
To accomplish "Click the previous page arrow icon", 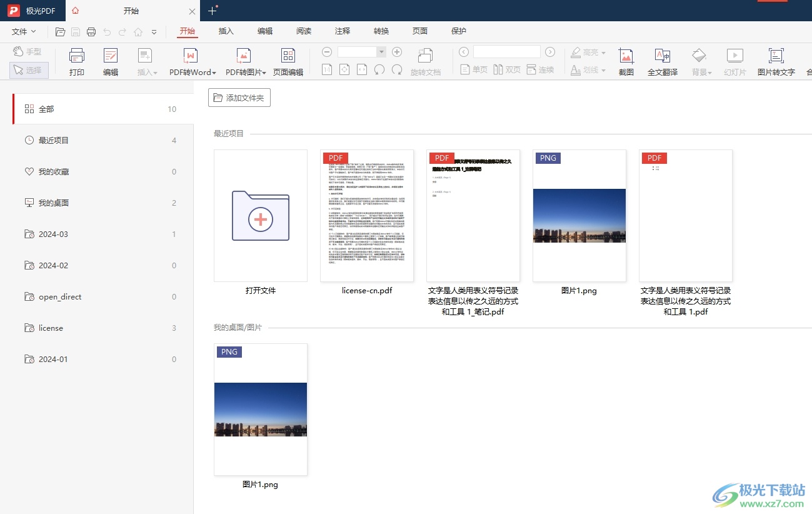I will pos(464,52).
